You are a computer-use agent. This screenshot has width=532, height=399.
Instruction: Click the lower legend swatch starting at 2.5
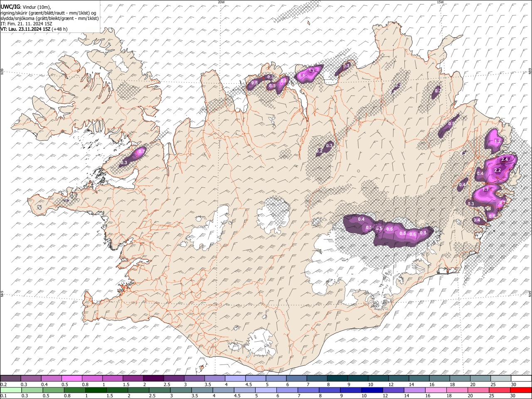(x=159, y=390)
